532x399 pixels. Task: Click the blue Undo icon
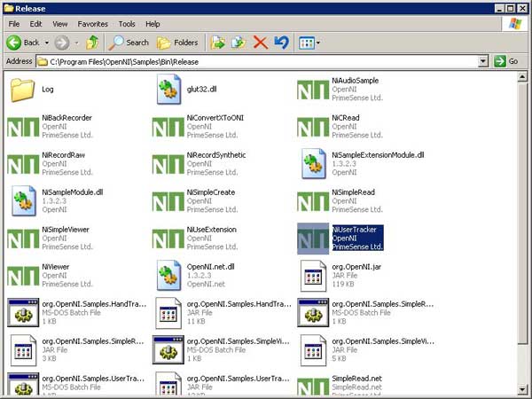(282, 43)
